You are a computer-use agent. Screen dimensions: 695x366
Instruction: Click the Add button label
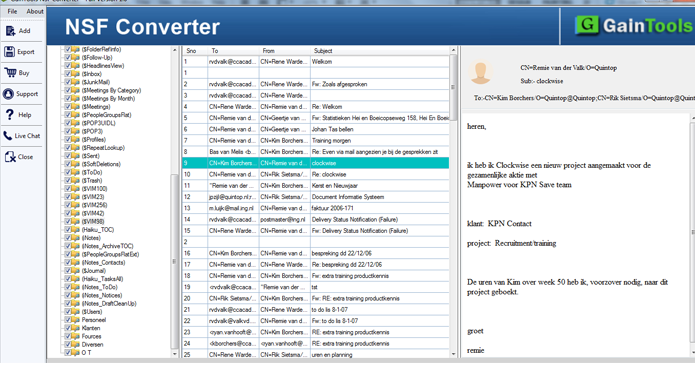pyautogui.click(x=24, y=31)
